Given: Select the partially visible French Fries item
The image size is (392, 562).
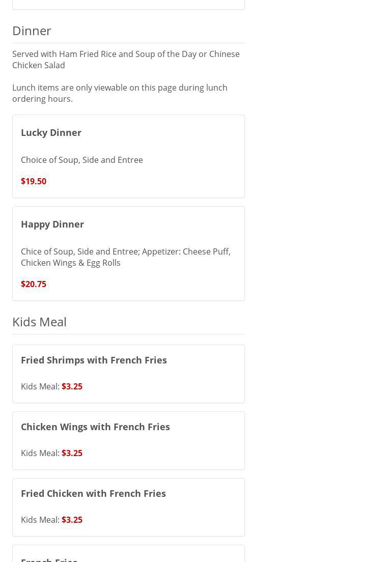Looking at the screenshot, I should point(49,559).
